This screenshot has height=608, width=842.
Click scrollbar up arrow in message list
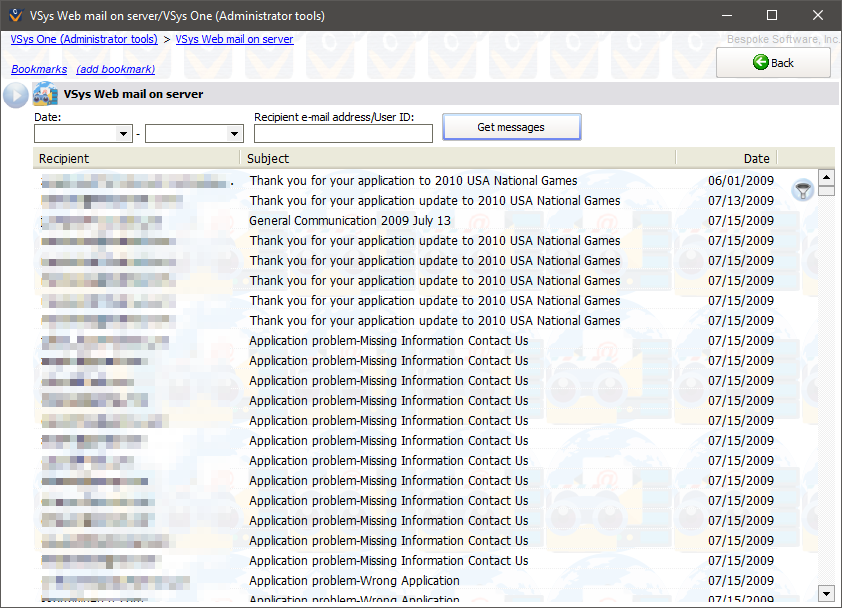point(826,177)
